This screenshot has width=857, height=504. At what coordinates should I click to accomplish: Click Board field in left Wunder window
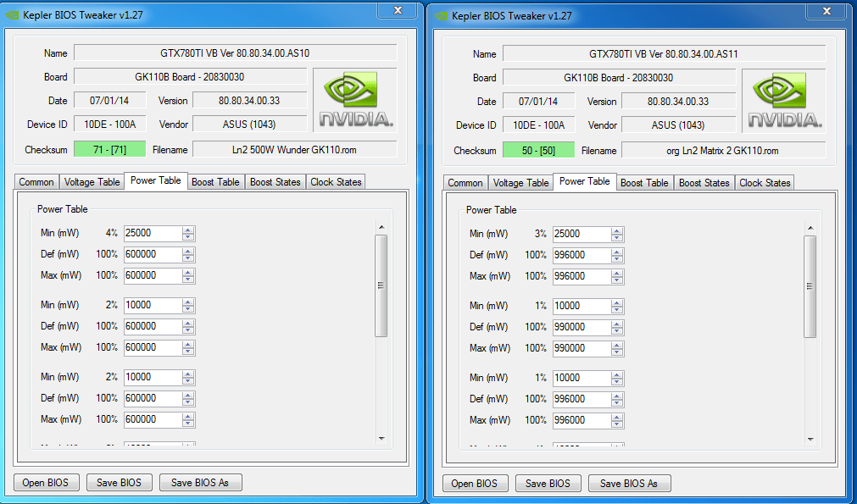click(190, 76)
